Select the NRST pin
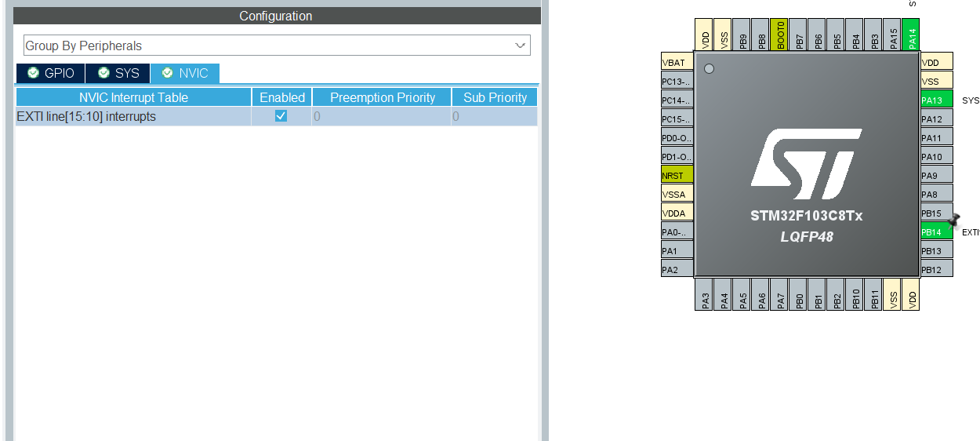 coord(677,175)
